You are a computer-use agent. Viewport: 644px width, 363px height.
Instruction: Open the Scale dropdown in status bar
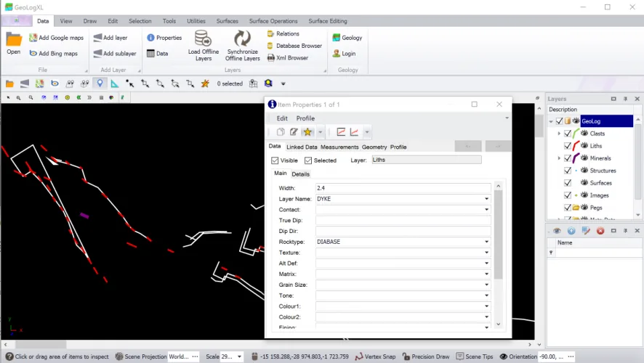(239, 356)
